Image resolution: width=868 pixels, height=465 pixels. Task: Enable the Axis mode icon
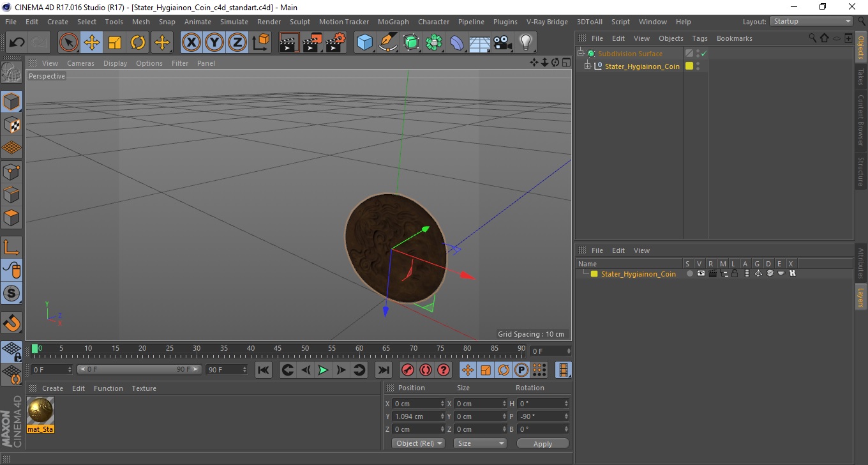click(x=11, y=247)
